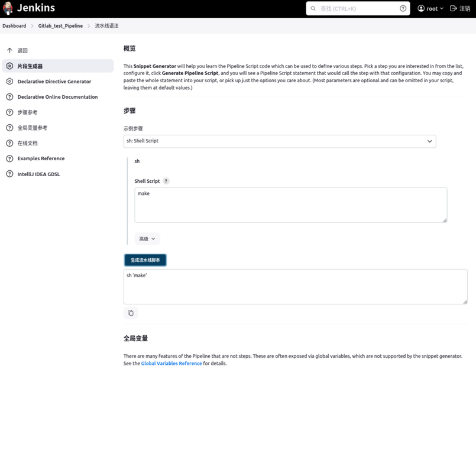
Task: Click the 全局变量 heading
Action: point(135,339)
